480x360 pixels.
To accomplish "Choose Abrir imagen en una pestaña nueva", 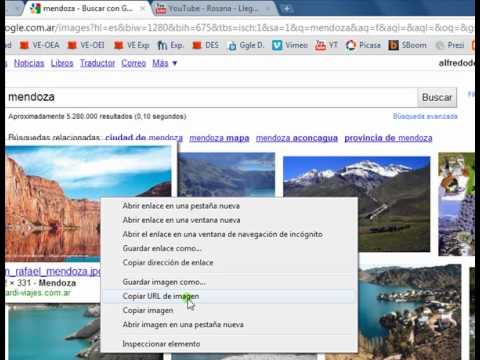I will click(x=229, y=324).
